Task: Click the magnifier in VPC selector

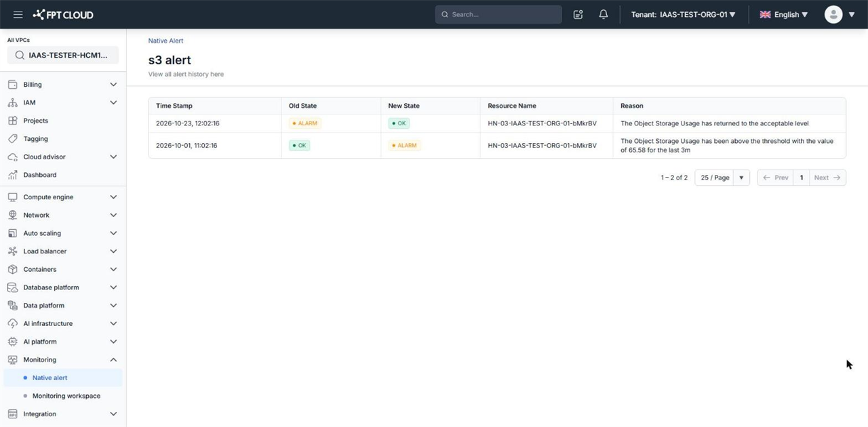Action: 20,56
